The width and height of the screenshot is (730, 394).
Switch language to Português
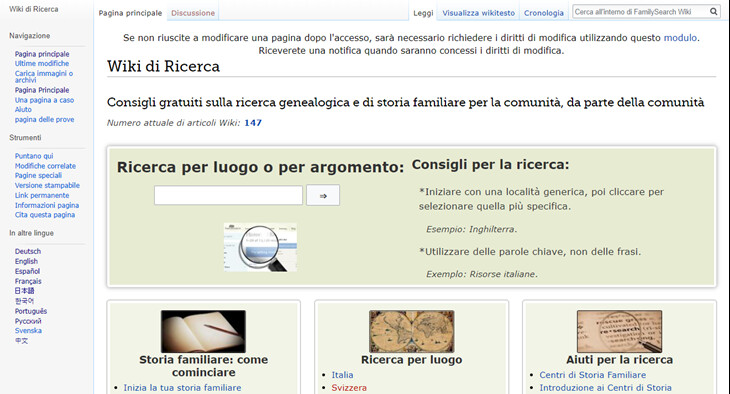click(31, 311)
